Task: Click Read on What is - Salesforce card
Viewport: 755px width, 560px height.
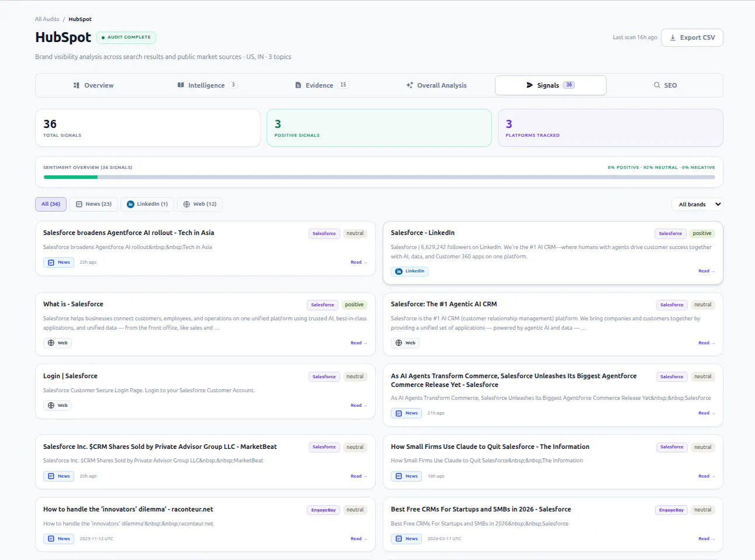Action: pyautogui.click(x=358, y=343)
